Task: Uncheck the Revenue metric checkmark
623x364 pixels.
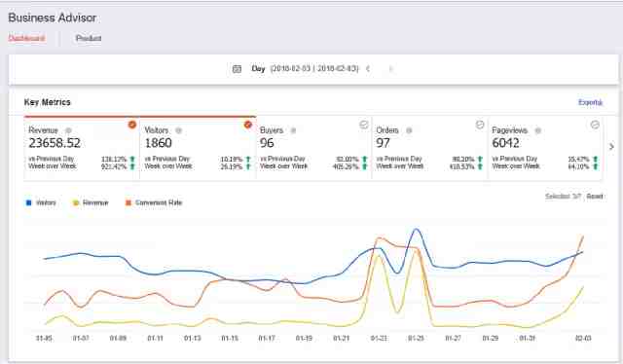Action: [132, 125]
